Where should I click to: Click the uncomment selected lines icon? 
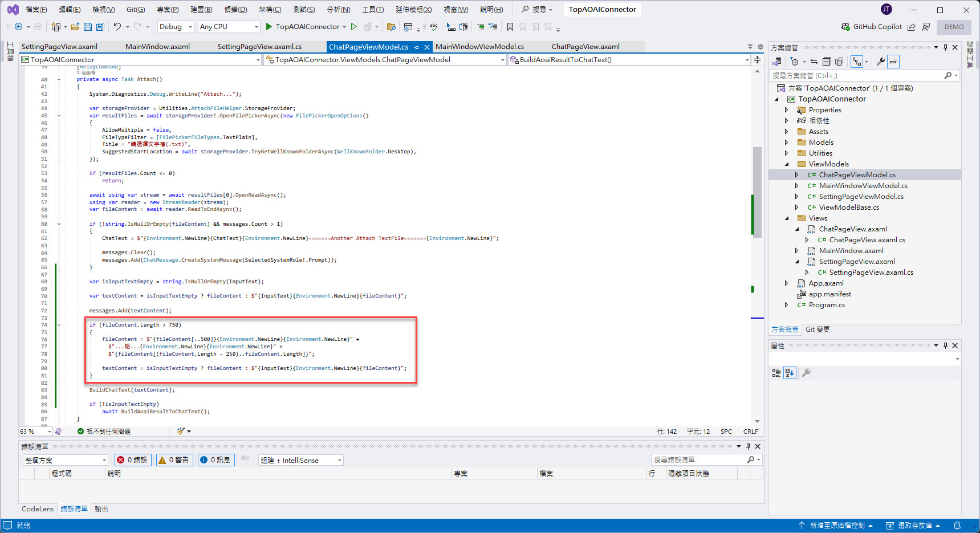point(493,27)
